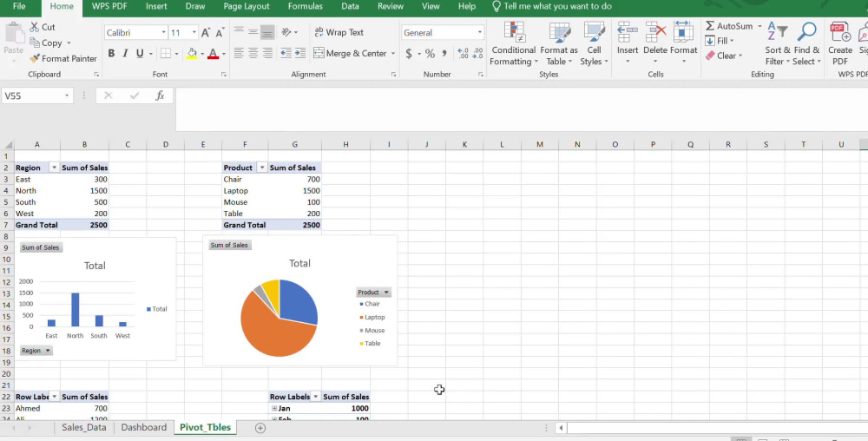
Task: Align text to bottom
Action: point(267,32)
